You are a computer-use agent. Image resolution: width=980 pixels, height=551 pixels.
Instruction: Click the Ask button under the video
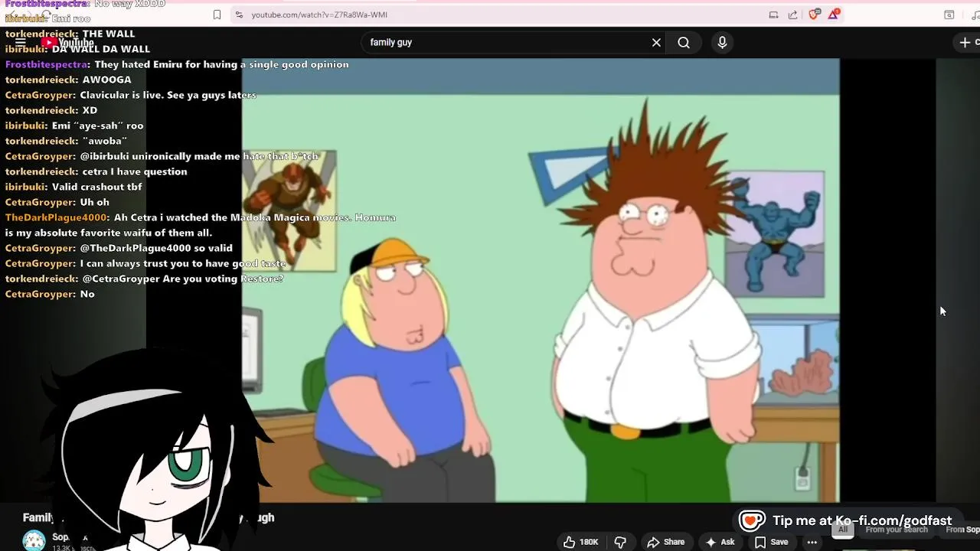click(720, 542)
